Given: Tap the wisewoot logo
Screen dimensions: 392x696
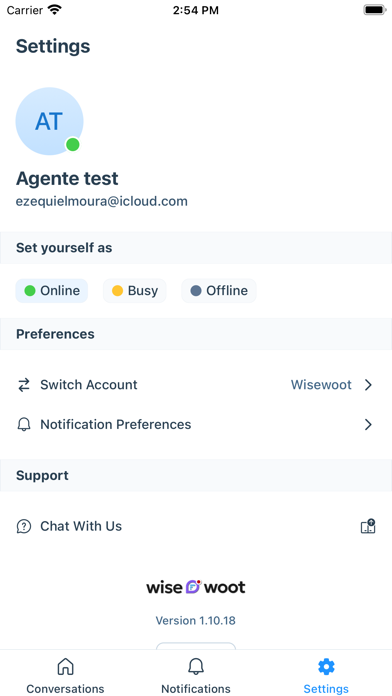Looking at the screenshot, I should click(196, 587).
